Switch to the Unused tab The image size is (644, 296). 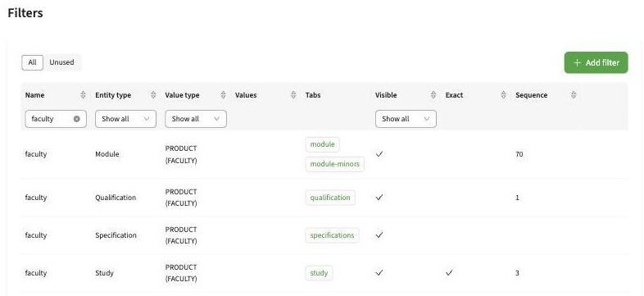[x=61, y=62]
